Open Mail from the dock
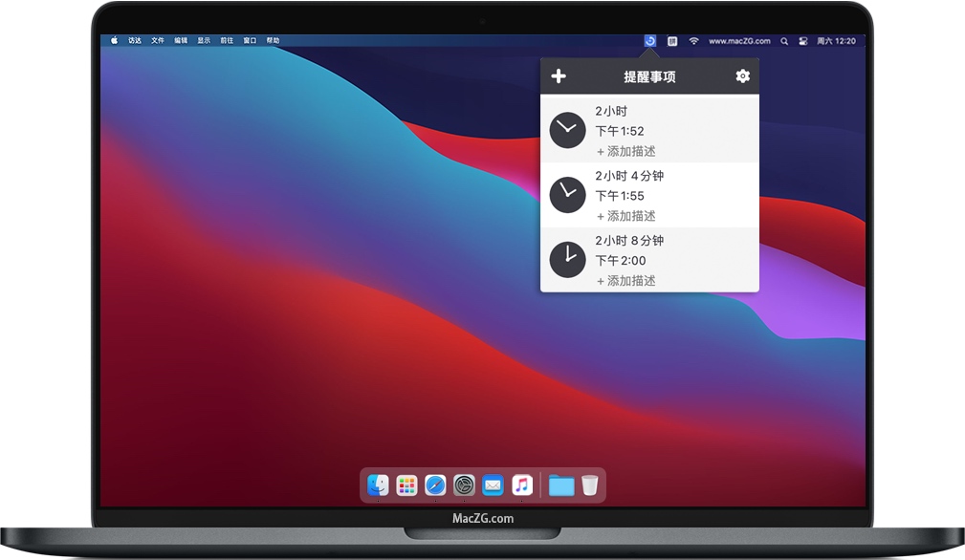Viewport: 965px width, 560px height. (x=493, y=485)
